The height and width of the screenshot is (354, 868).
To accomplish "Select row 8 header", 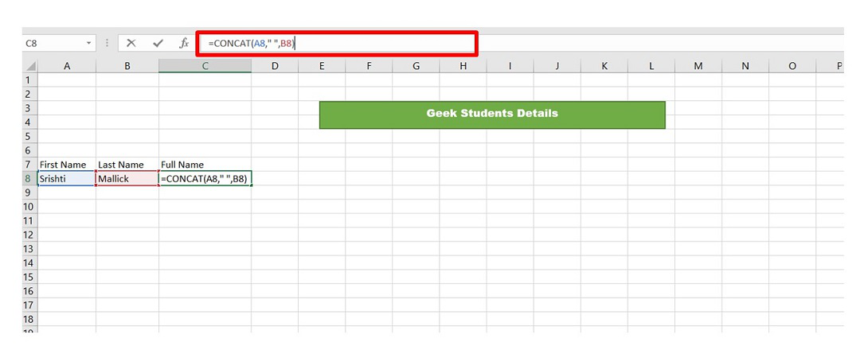I will click(x=29, y=179).
